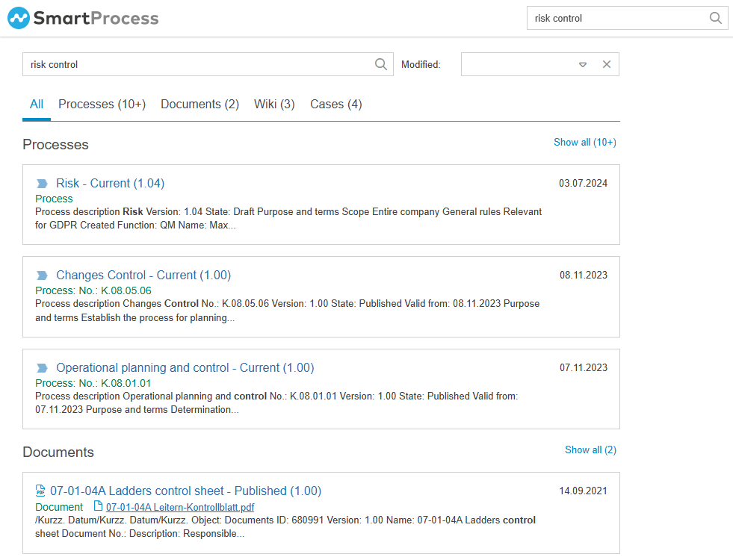The height and width of the screenshot is (560, 733).
Task: Go to the Cases (4) tab
Action: point(335,105)
